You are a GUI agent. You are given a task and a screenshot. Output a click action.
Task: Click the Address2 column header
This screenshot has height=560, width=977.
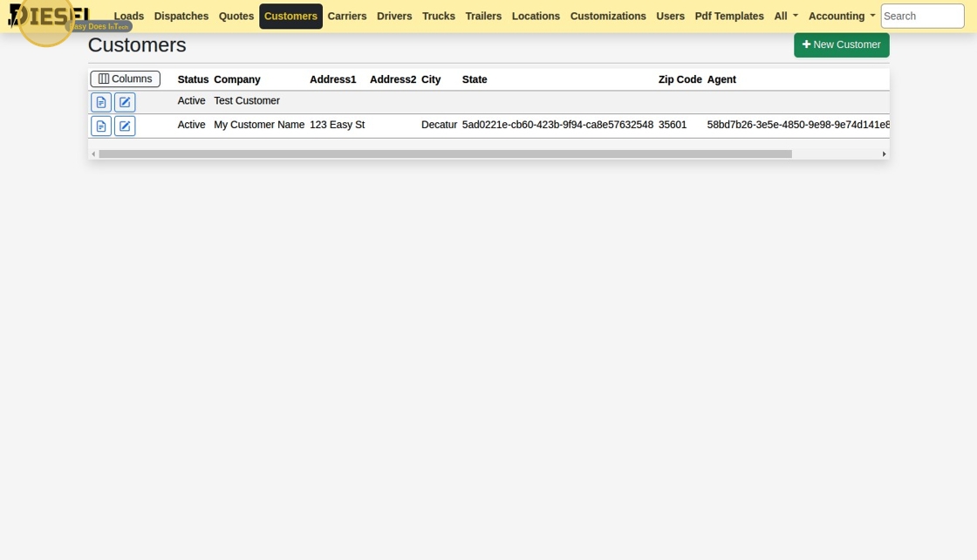(x=393, y=79)
